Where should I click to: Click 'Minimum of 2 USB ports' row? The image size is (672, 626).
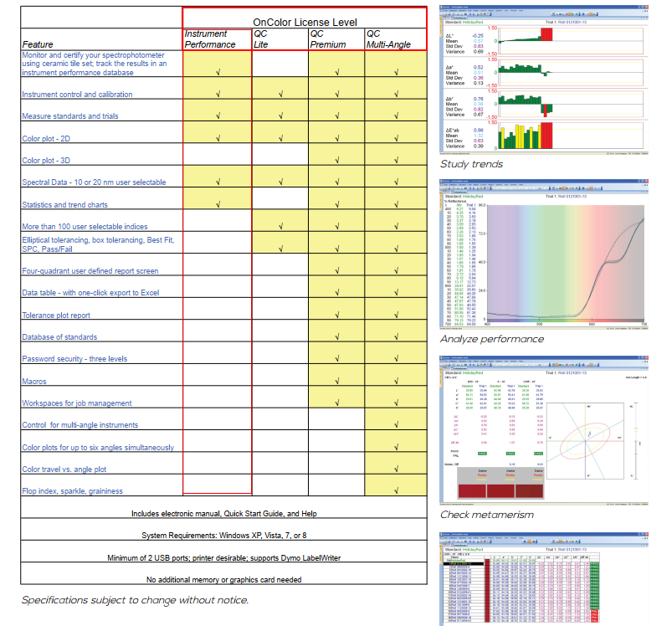[x=223, y=552]
